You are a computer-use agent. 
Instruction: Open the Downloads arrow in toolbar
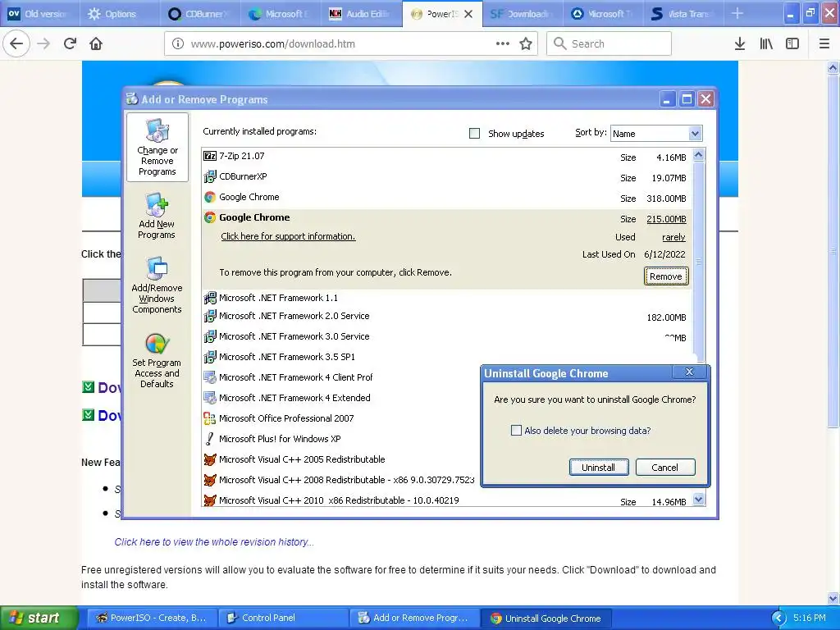click(x=740, y=44)
